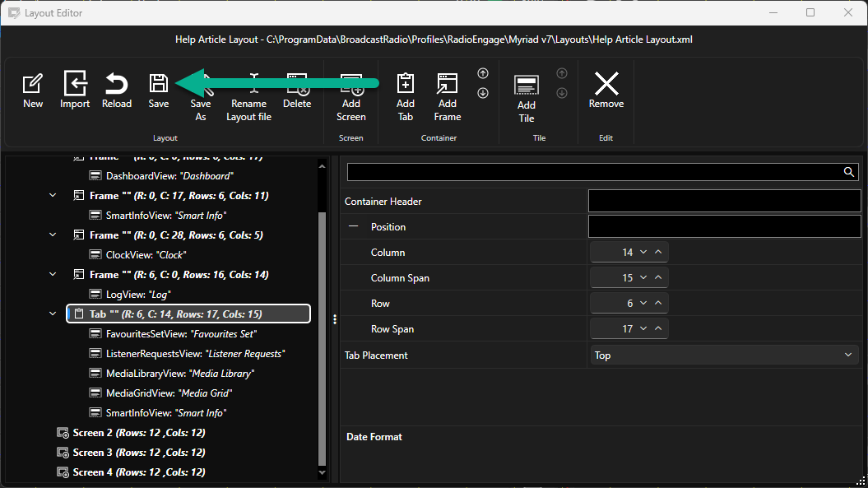868x488 pixels.
Task: Collapse the selected Tab tree node
Action: 53,314
